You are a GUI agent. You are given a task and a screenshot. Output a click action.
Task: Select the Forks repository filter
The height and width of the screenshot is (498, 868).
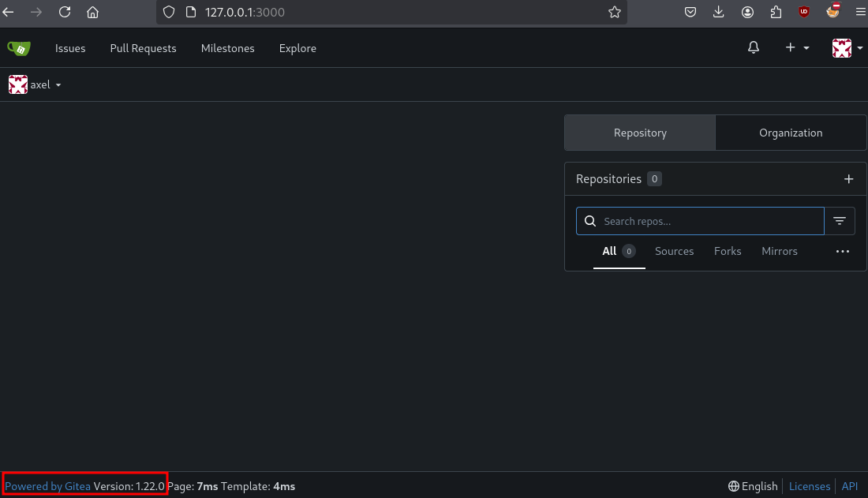click(x=728, y=251)
